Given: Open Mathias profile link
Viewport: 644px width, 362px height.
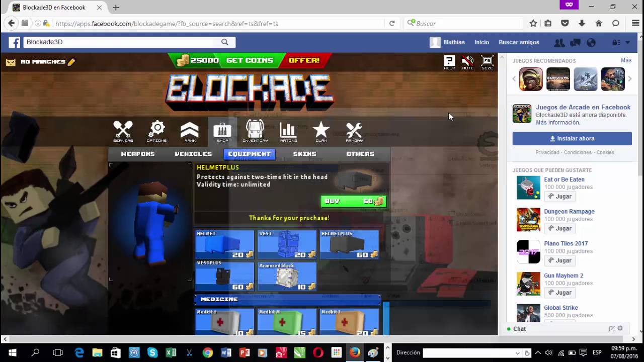Looking at the screenshot, I should pyautogui.click(x=447, y=42).
